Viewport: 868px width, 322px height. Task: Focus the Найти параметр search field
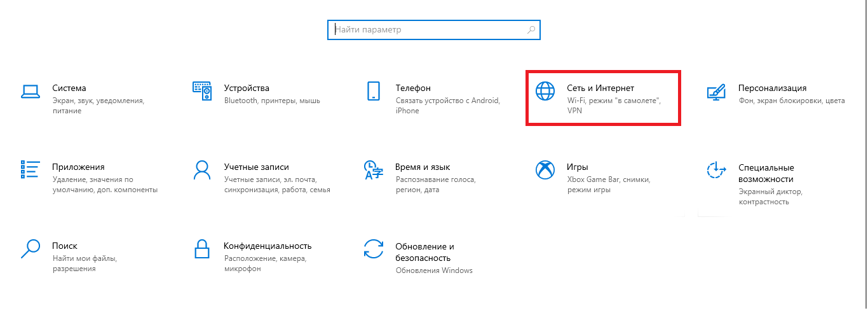426,30
